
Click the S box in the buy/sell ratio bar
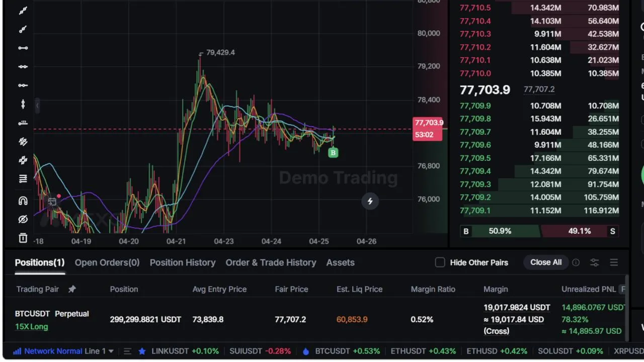coord(612,231)
